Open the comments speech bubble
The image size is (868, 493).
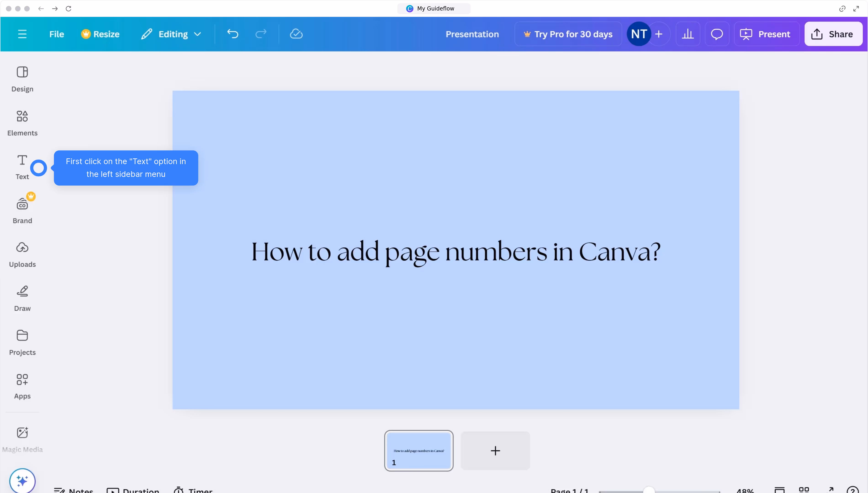coord(717,34)
